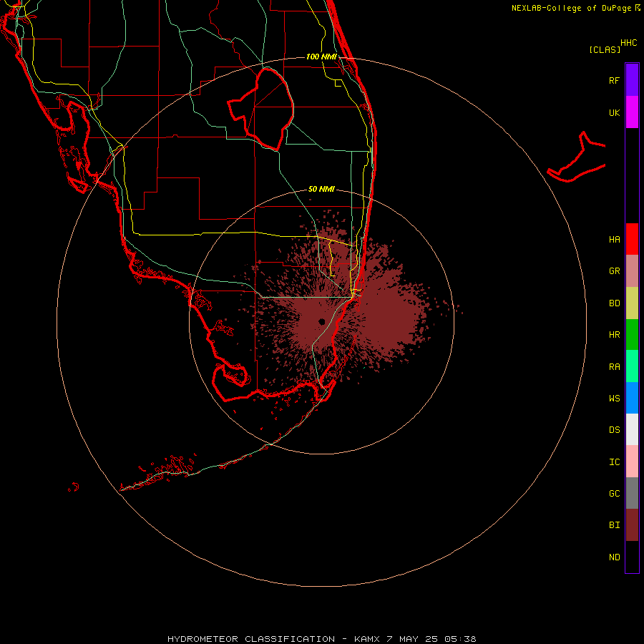Click the WS blue legend swatch
This screenshot has height=644, width=644.
click(632, 398)
